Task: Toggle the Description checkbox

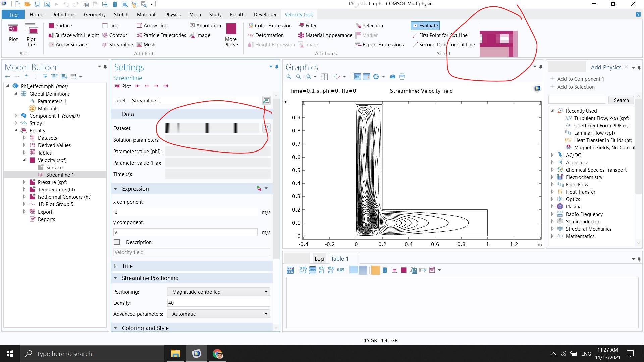Action: point(117,242)
